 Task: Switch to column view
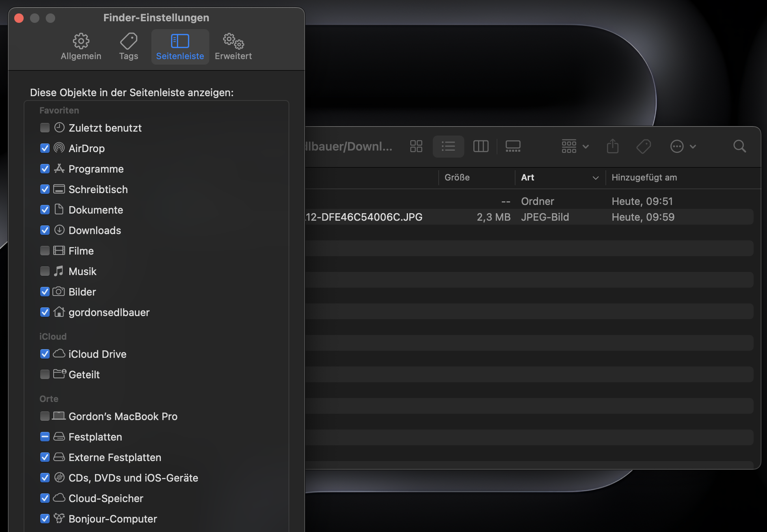coord(481,146)
